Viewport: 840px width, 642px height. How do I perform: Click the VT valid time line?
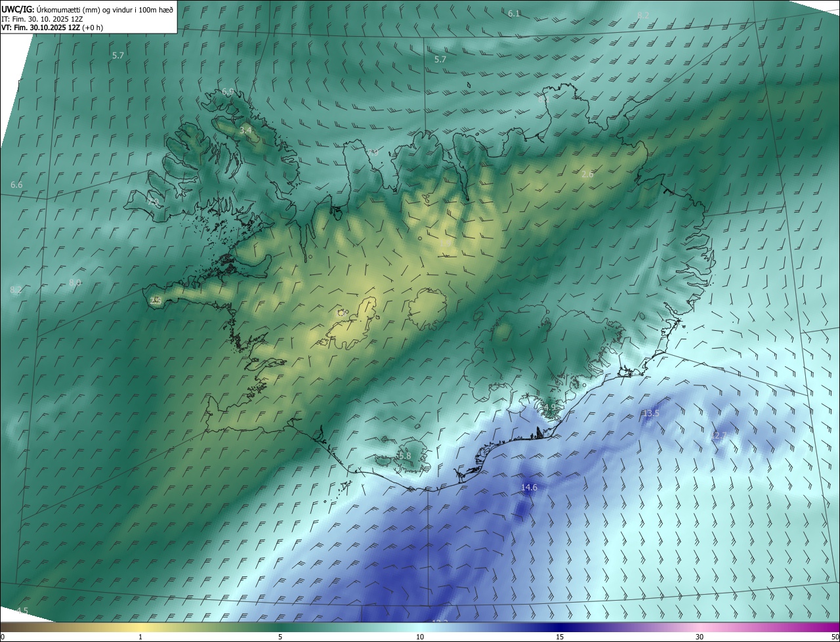pyautogui.click(x=52, y=28)
